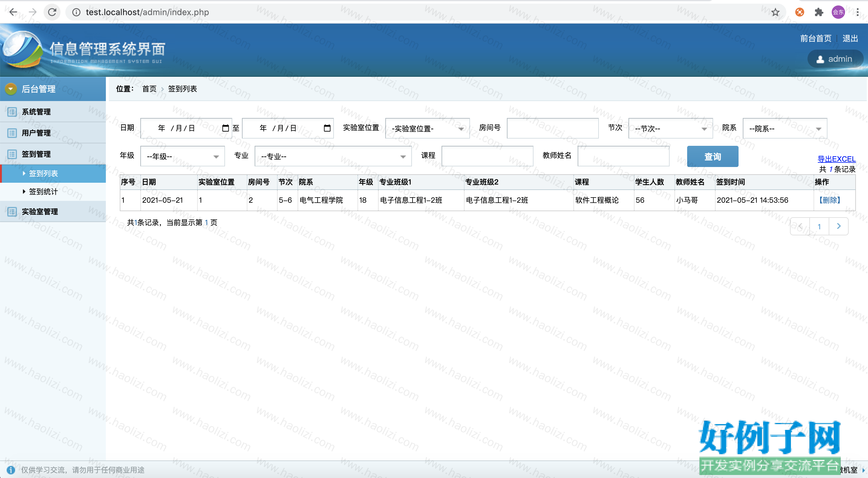Go to 前台首页 link
Image resolution: width=868 pixels, height=478 pixels.
815,38
